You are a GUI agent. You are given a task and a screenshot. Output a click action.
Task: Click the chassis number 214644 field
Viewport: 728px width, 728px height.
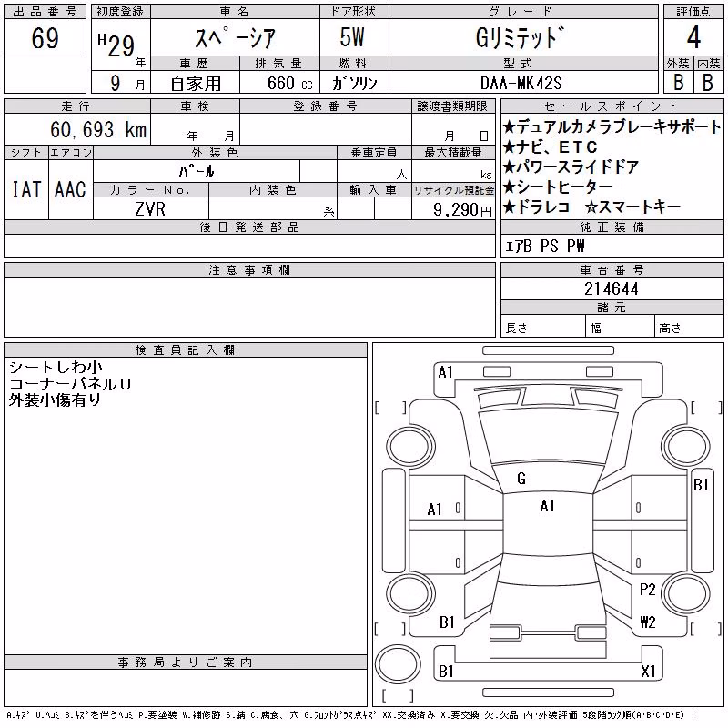point(612,288)
